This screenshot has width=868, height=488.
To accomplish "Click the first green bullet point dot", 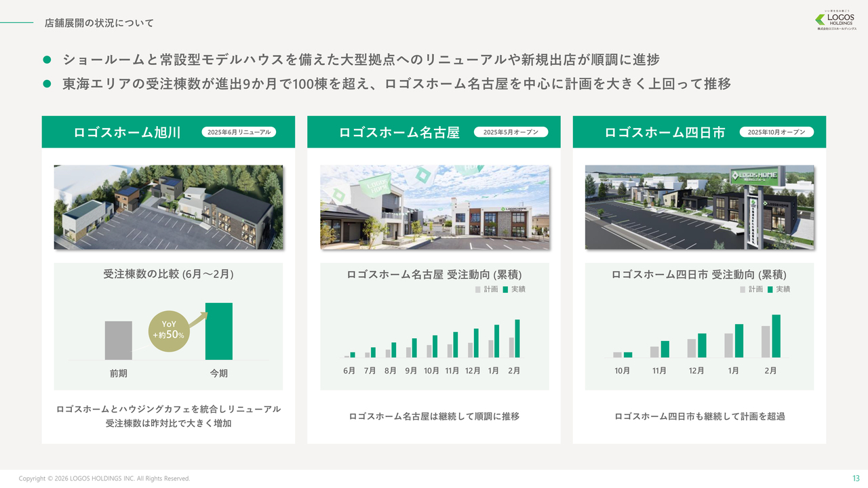I will pyautogui.click(x=47, y=60).
